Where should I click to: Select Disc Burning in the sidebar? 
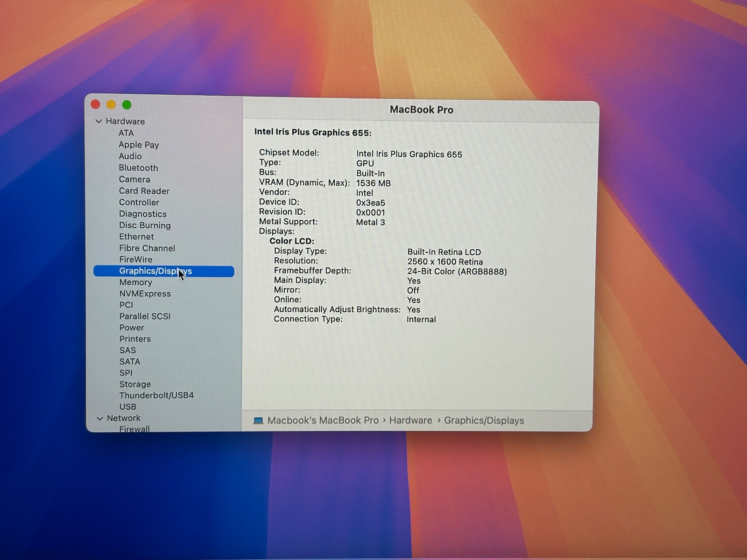145,225
